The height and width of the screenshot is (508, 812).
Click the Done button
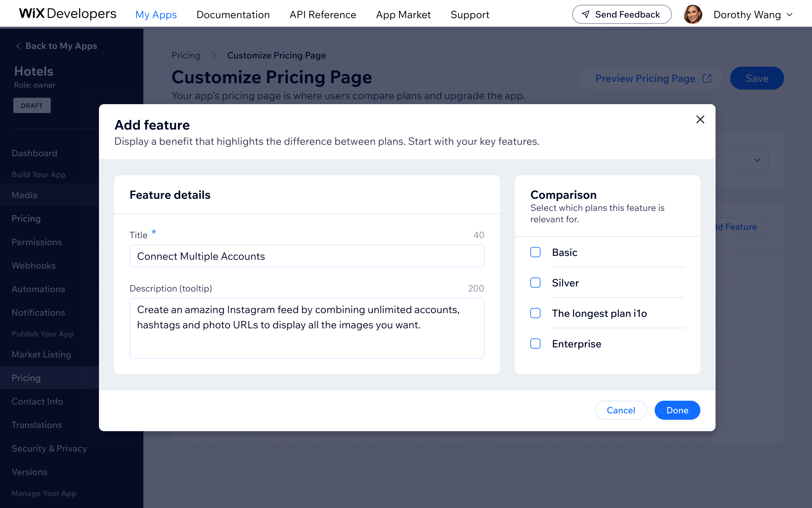(677, 410)
